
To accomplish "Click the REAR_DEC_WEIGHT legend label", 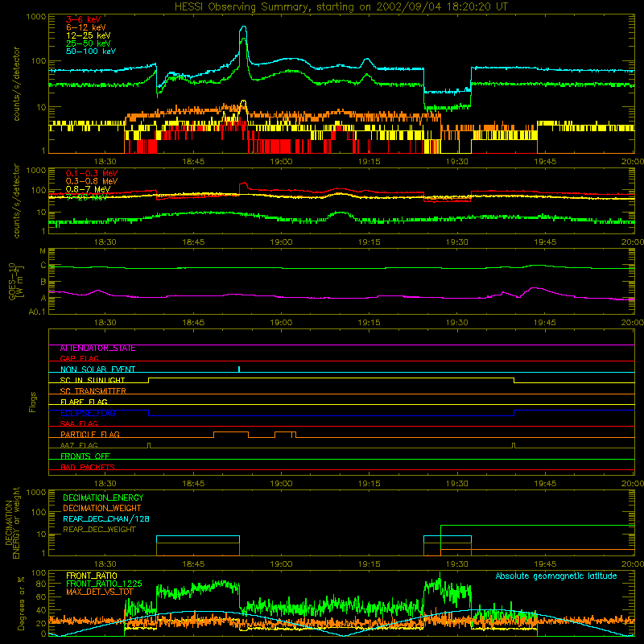I will [x=99, y=530].
